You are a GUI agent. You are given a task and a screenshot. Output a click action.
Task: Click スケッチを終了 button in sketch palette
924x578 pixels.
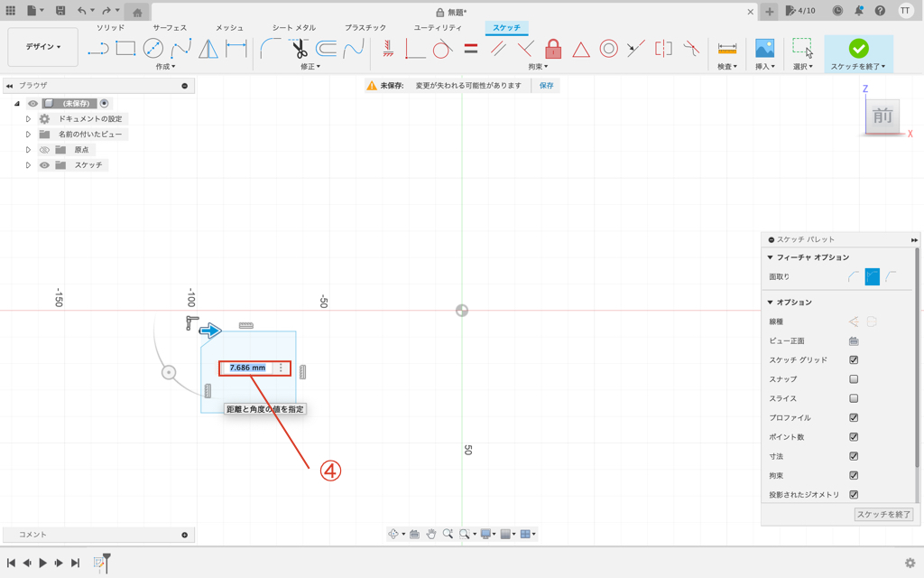pyautogui.click(x=883, y=514)
